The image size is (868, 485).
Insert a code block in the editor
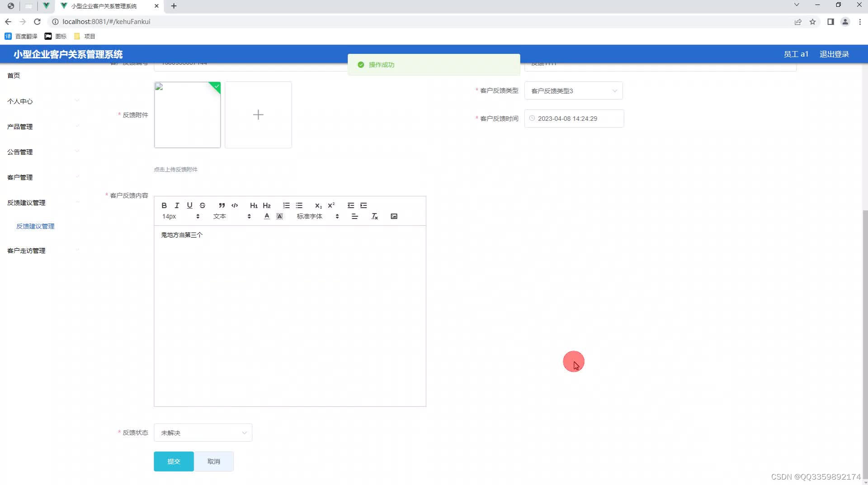(x=235, y=205)
